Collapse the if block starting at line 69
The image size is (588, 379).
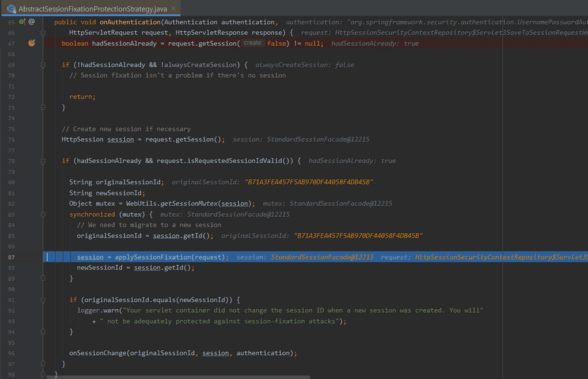click(x=43, y=65)
